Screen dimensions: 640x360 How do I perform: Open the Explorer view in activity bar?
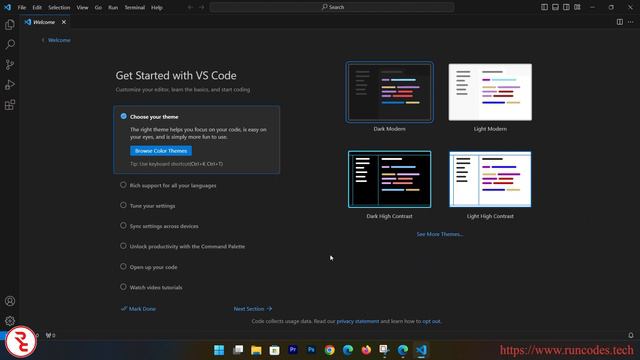coord(10,24)
